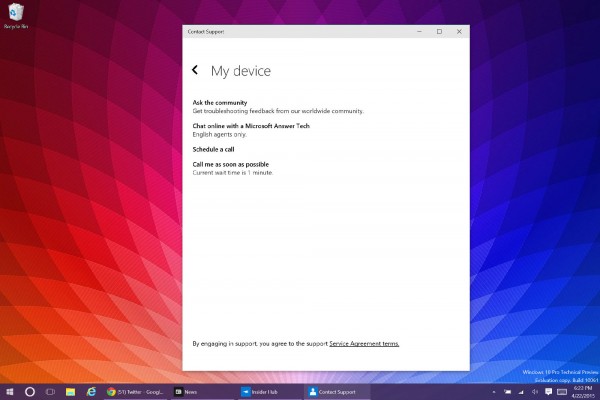Choose Call me as soon as possible

230,164
